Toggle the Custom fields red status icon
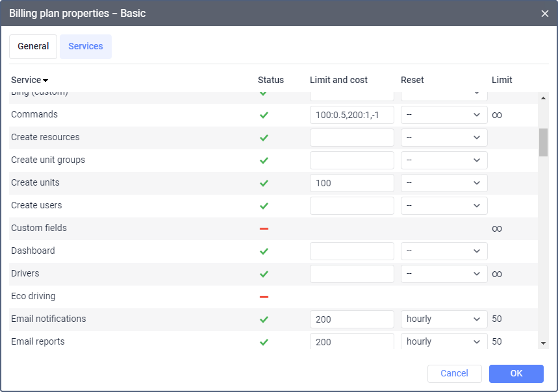 pyautogui.click(x=264, y=228)
